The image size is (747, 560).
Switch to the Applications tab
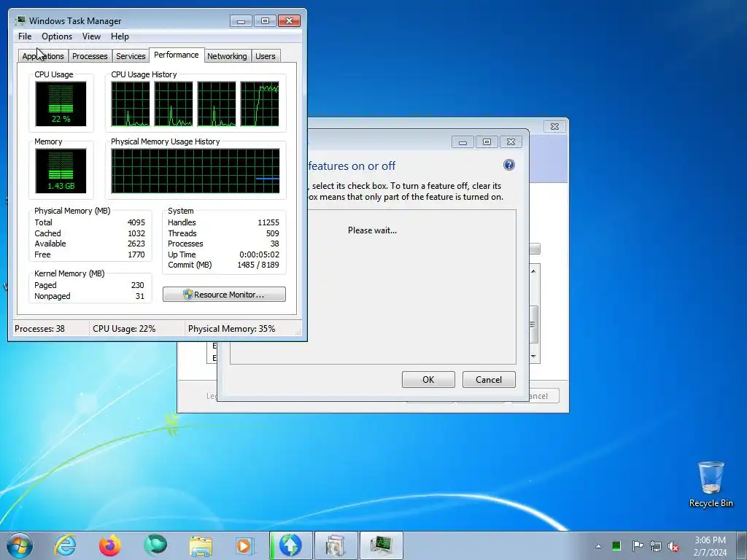[43, 56]
